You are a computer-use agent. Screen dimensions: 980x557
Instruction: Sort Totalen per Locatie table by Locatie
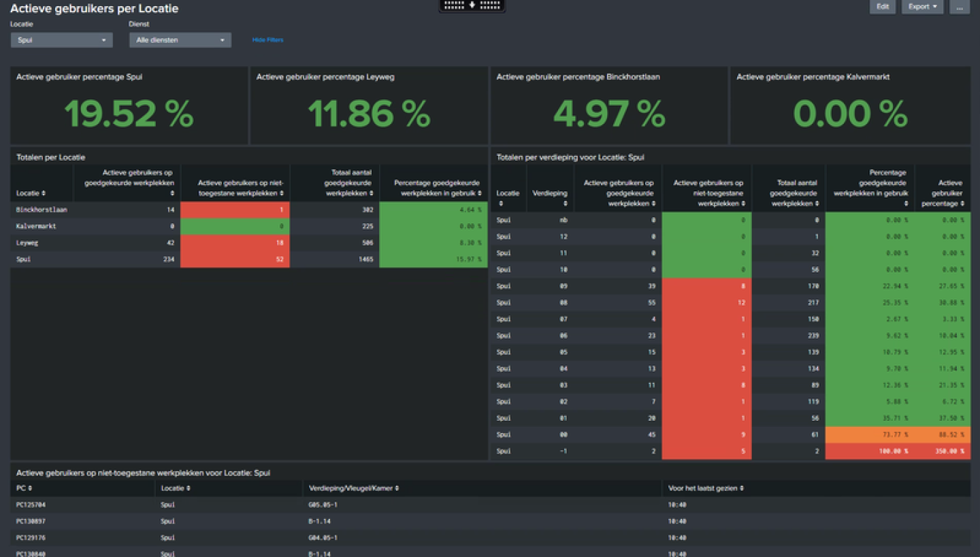pos(31,193)
